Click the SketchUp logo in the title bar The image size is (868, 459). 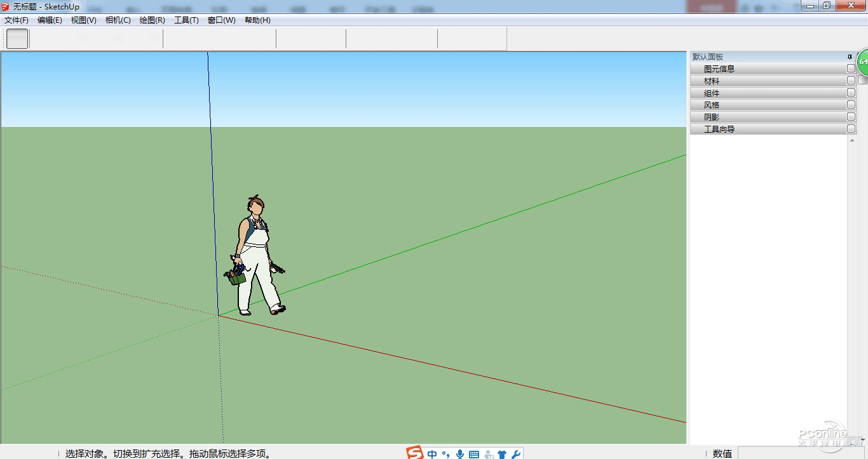coord(6,6)
